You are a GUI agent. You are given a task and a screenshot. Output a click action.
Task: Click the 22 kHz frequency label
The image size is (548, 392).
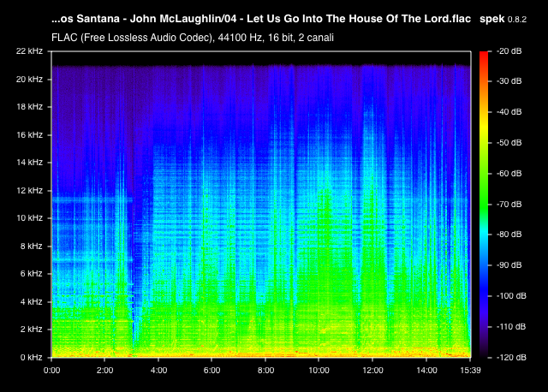tap(29, 51)
